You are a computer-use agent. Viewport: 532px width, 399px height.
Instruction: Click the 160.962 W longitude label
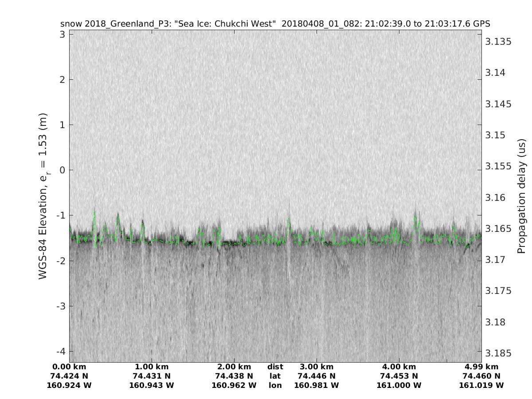(x=234, y=385)
